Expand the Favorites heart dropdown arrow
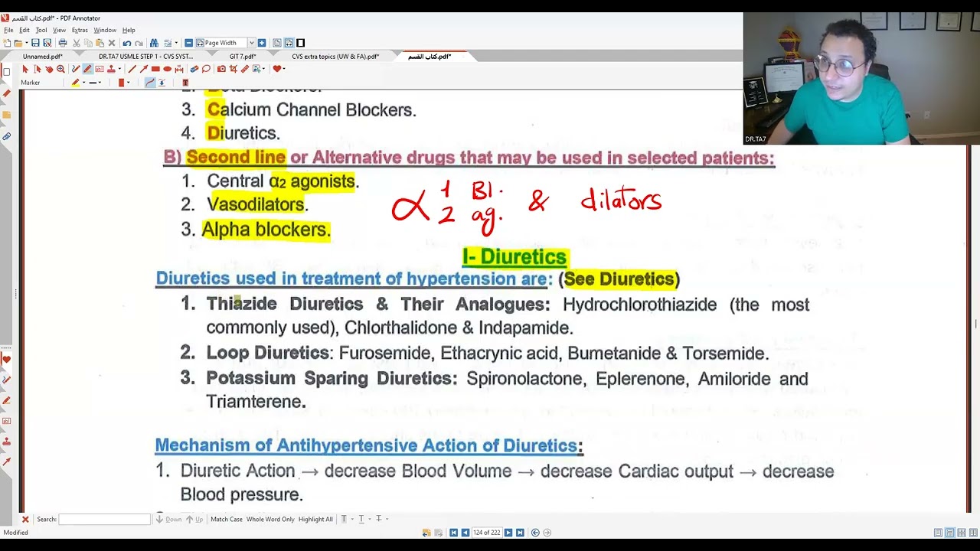980x551 pixels. click(x=284, y=69)
